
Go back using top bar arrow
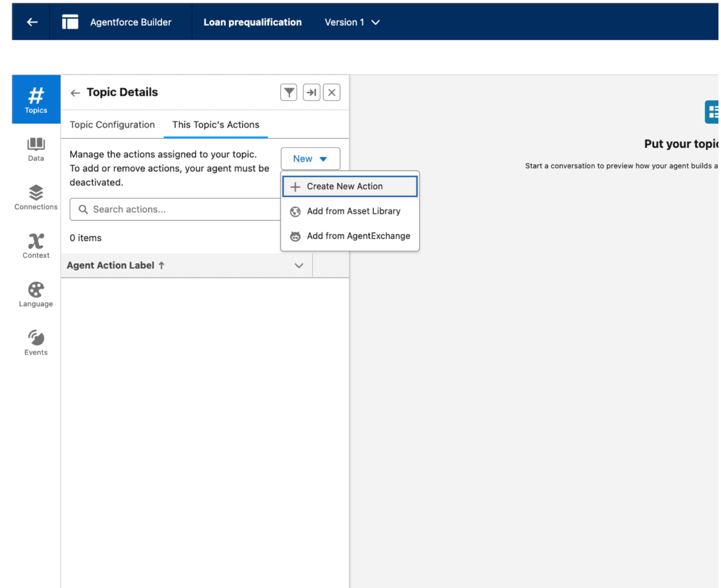(32, 22)
